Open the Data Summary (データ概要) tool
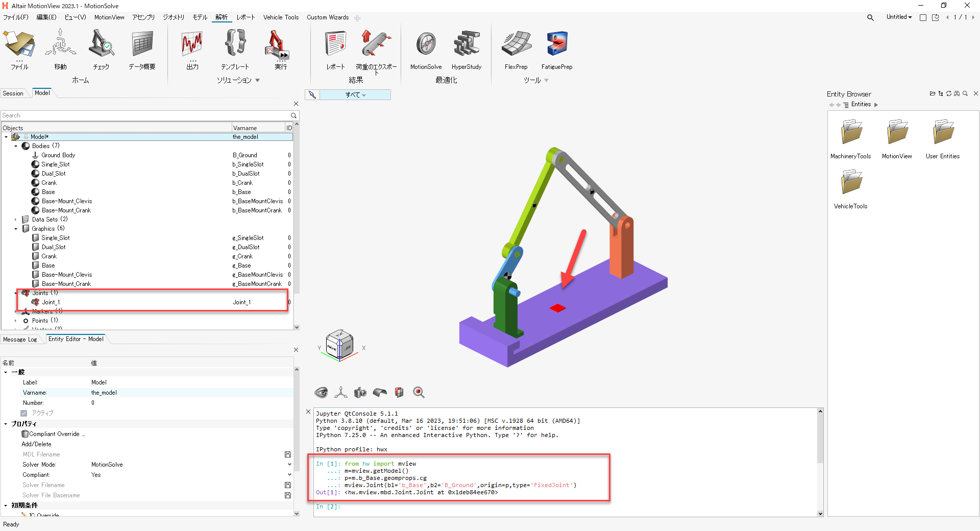Viewport: 980px width, 531px height. coord(142,44)
